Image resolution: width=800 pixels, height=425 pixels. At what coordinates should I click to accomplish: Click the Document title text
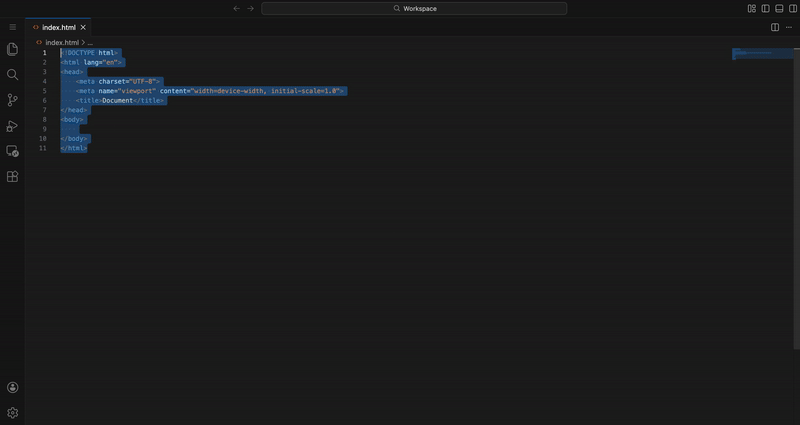[118, 101]
